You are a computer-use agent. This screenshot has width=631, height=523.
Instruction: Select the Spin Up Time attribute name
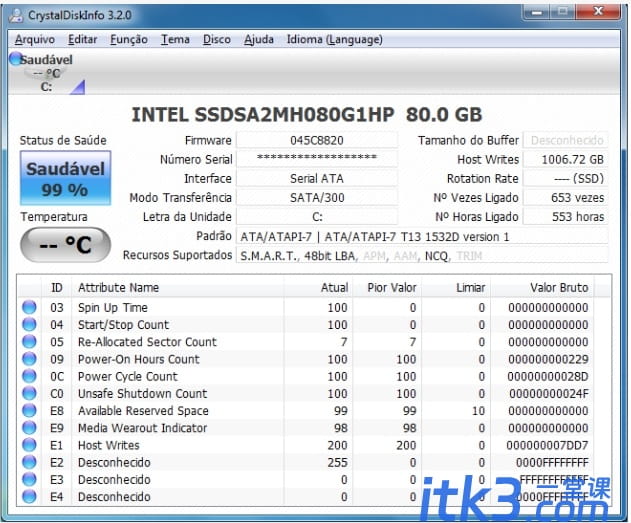pyautogui.click(x=113, y=307)
